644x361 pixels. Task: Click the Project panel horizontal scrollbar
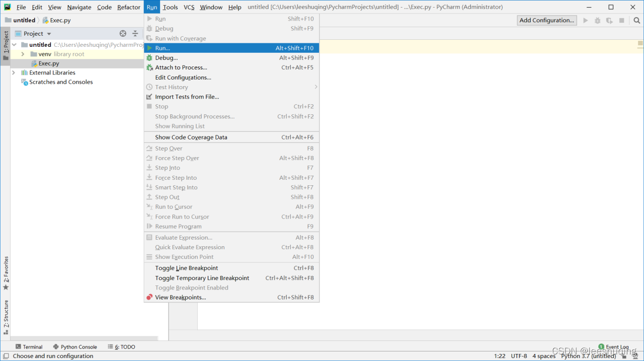pyautogui.click(x=84, y=338)
